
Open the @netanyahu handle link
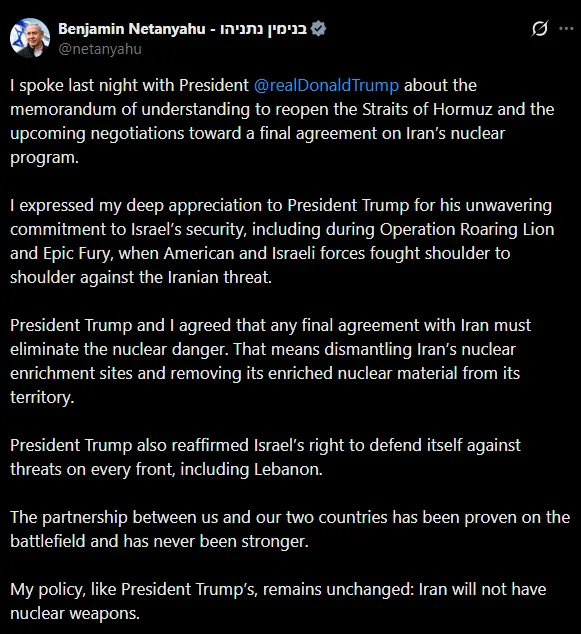(x=100, y=49)
